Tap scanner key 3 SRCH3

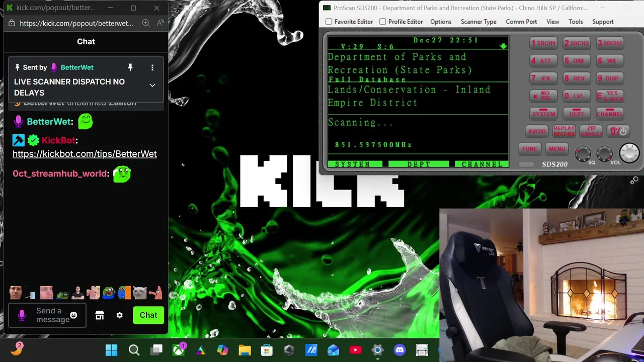610,43
